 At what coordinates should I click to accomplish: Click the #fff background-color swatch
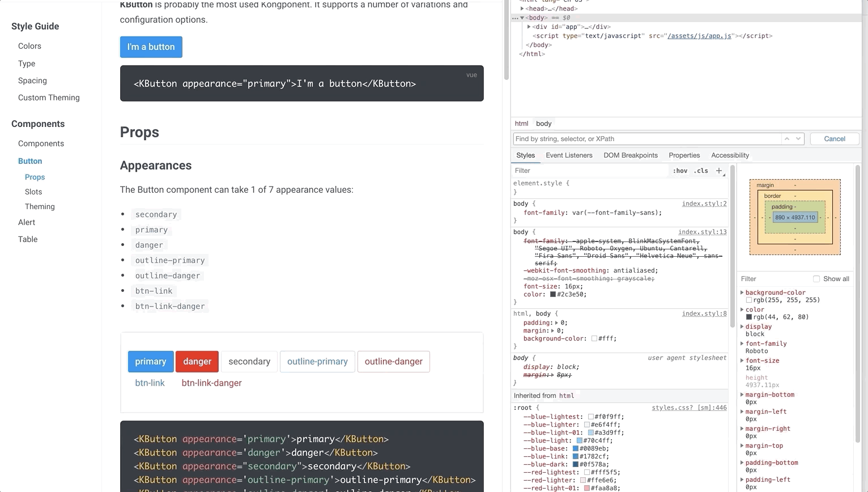point(594,339)
